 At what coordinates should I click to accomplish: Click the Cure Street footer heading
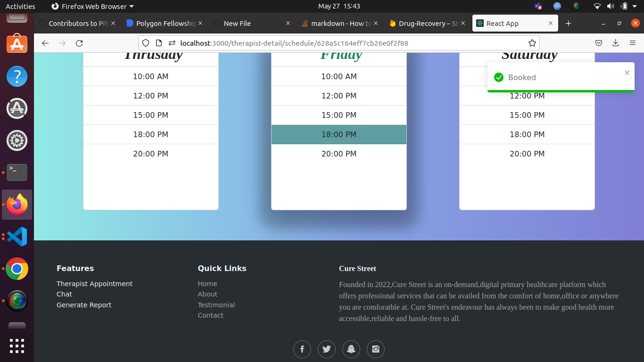[x=357, y=269]
